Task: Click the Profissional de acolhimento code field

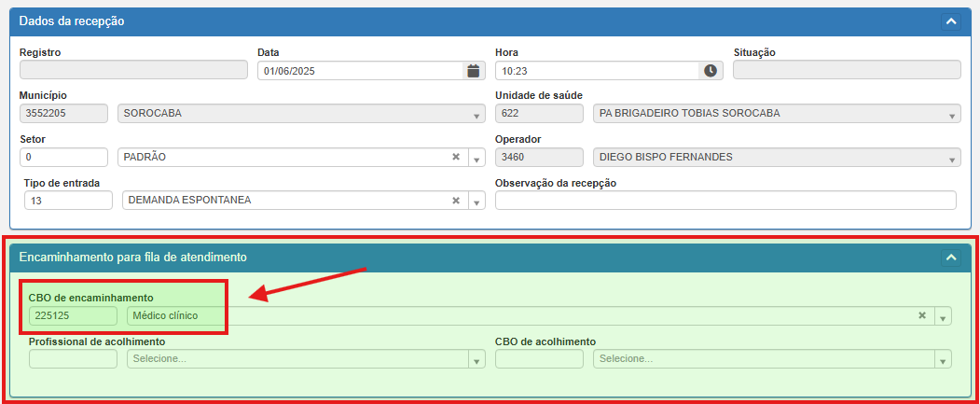Action: (73, 358)
